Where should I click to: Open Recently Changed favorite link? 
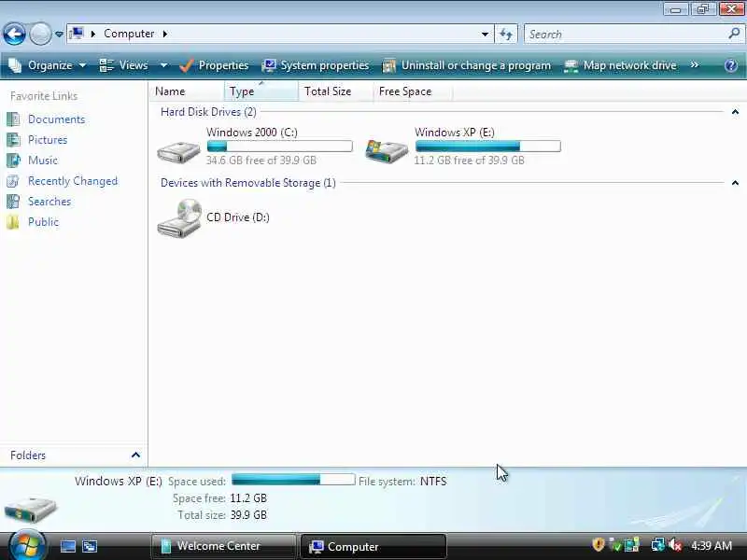tap(73, 181)
